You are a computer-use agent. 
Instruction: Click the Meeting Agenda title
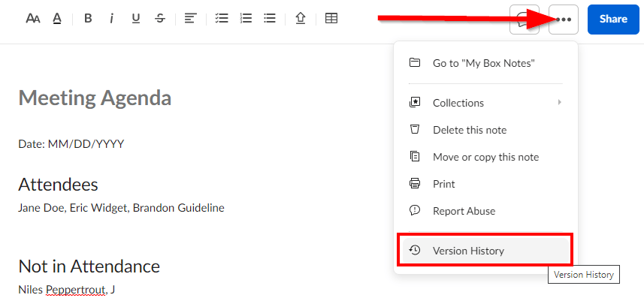click(x=95, y=98)
